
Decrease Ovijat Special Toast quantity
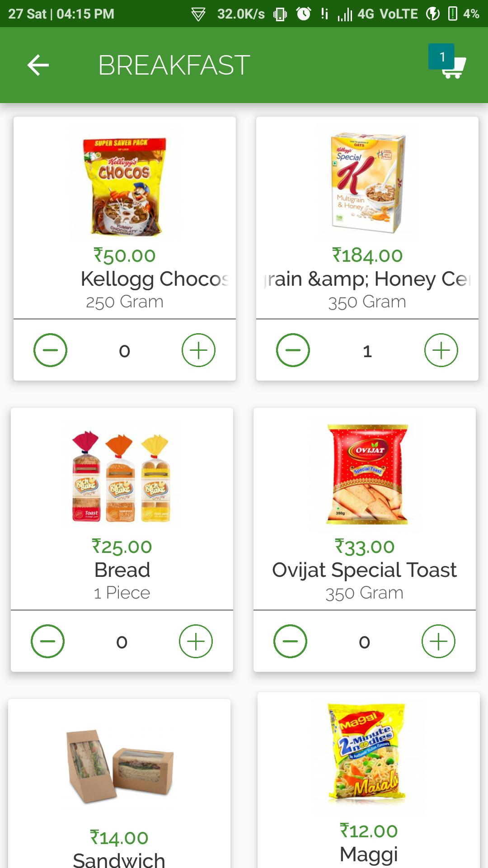pyautogui.click(x=290, y=642)
